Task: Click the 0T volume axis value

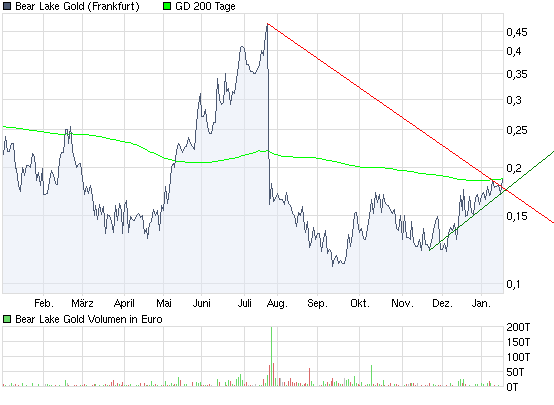Action: (512, 387)
